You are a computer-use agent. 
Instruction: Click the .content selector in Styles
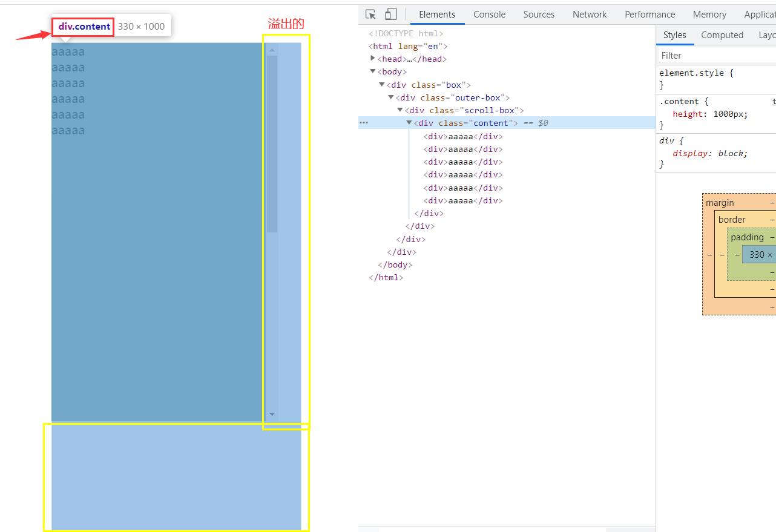pos(679,101)
